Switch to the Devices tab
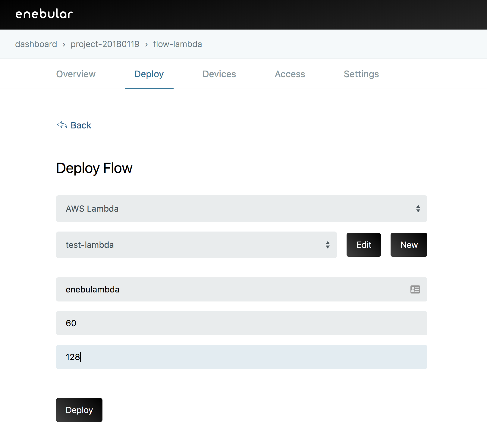This screenshot has height=448, width=487. [x=219, y=74]
